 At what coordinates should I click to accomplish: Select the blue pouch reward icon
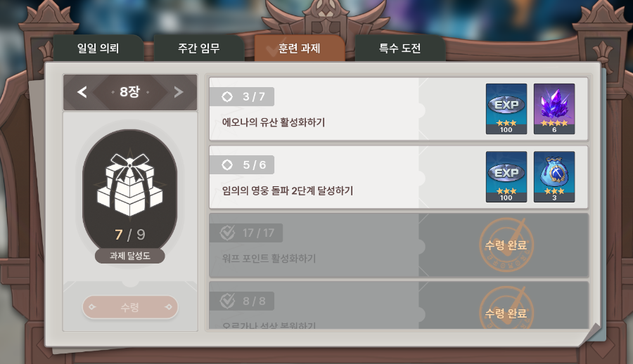click(x=554, y=177)
